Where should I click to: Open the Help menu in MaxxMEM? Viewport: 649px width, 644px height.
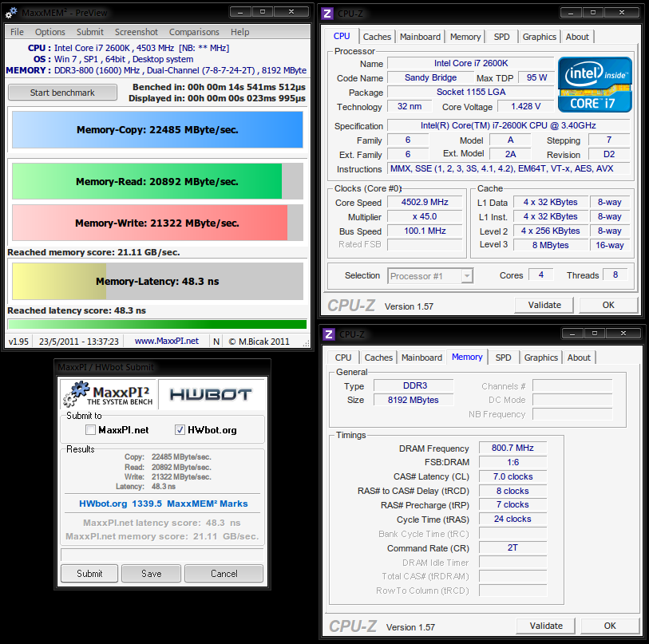pyautogui.click(x=240, y=32)
